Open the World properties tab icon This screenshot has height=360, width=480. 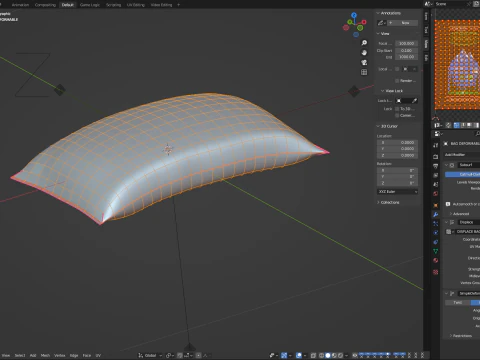(x=436, y=194)
